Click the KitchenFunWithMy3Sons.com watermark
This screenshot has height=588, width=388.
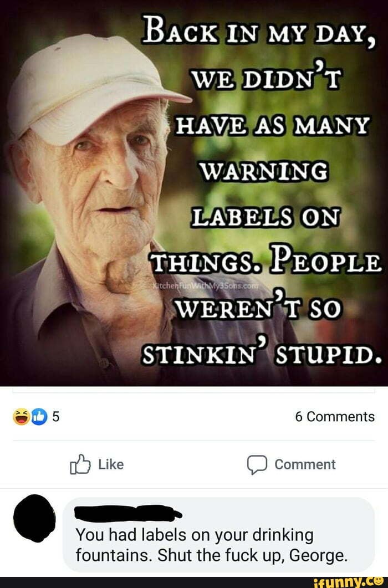206,285
